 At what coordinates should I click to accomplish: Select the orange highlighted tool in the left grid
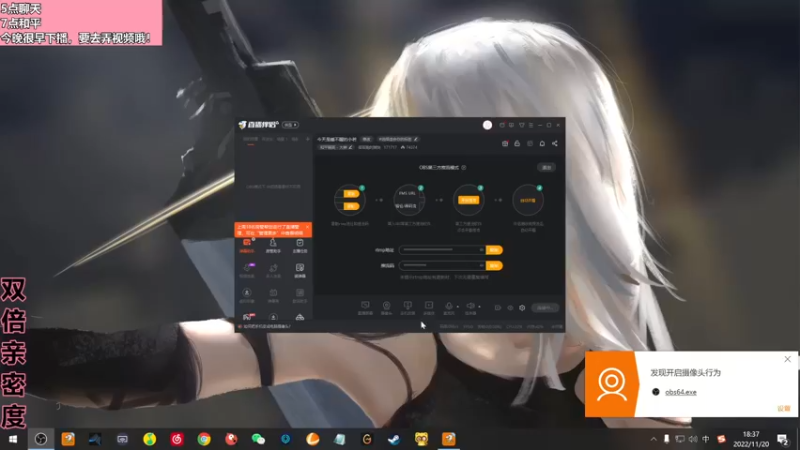[247, 245]
